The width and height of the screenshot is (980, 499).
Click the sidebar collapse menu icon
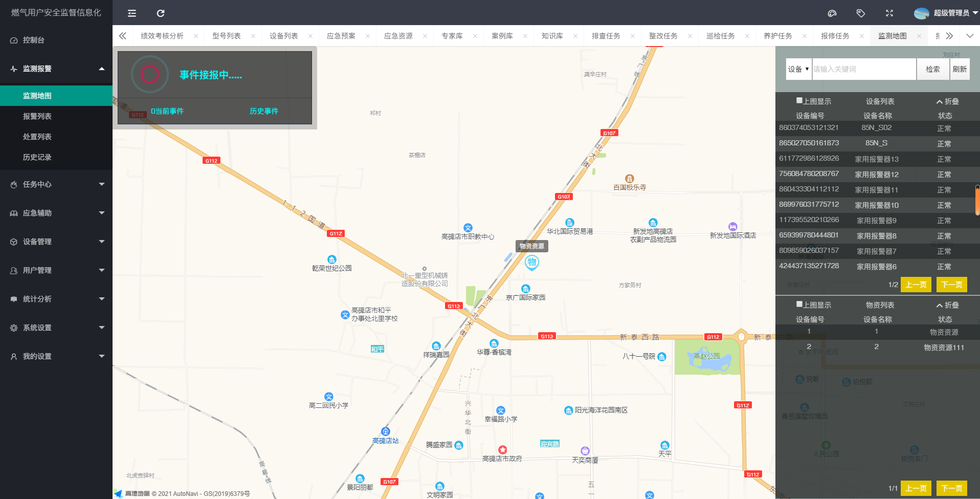pos(132,13)
